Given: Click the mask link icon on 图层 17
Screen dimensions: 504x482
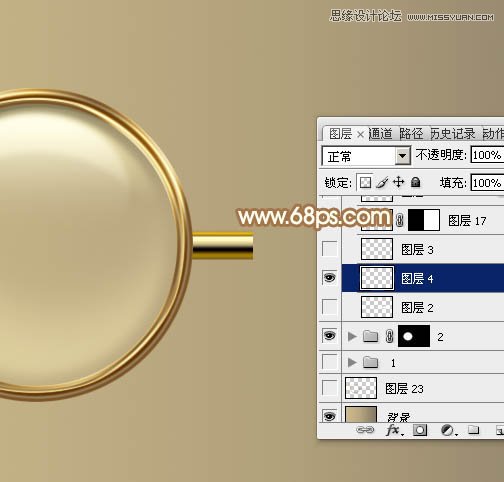Looking at the screenshot, I should tap(400, 220).
